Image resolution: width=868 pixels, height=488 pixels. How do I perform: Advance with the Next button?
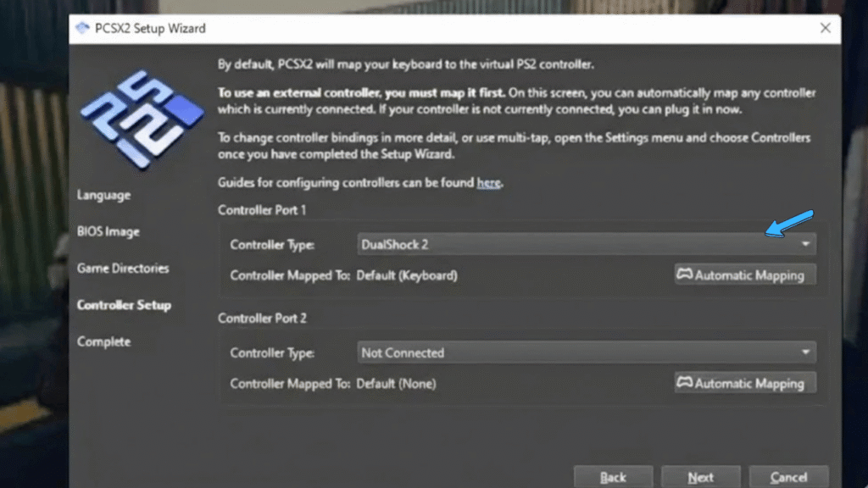701,477
